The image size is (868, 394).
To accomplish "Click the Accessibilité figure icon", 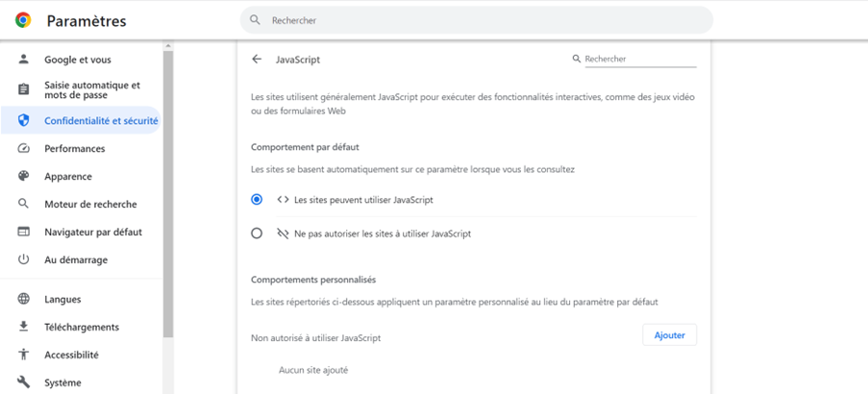I will click(x=24, y=355).
